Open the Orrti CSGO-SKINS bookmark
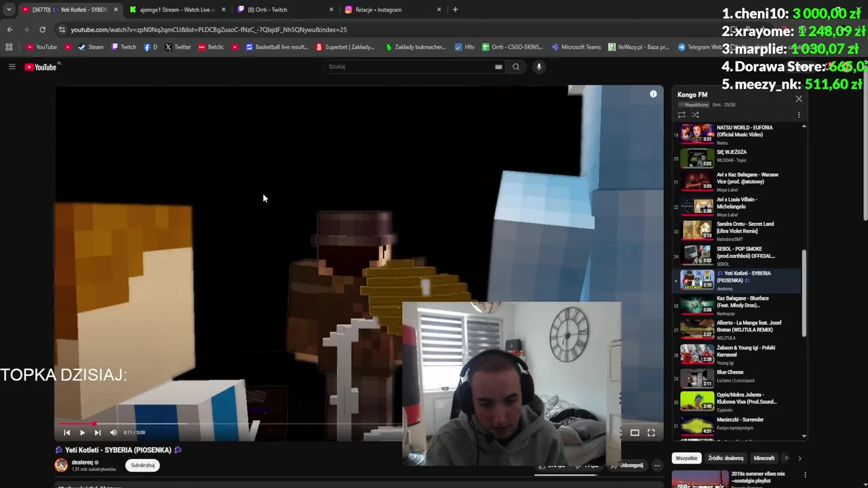 (512, 47)
